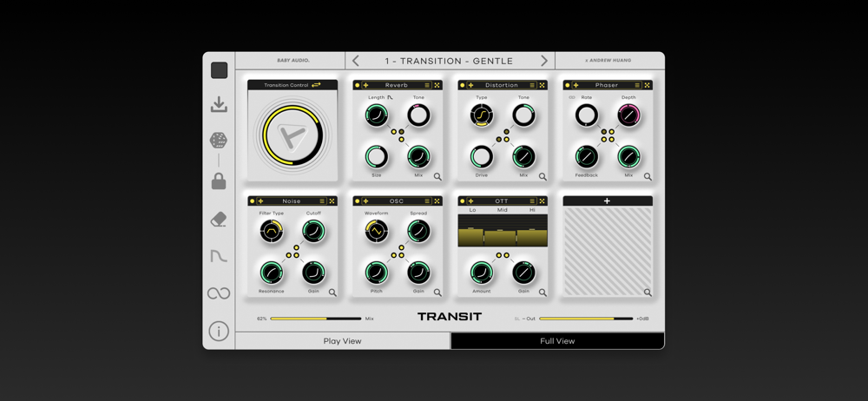Click the Reverb Length curve shape icon

coord(390,97)
